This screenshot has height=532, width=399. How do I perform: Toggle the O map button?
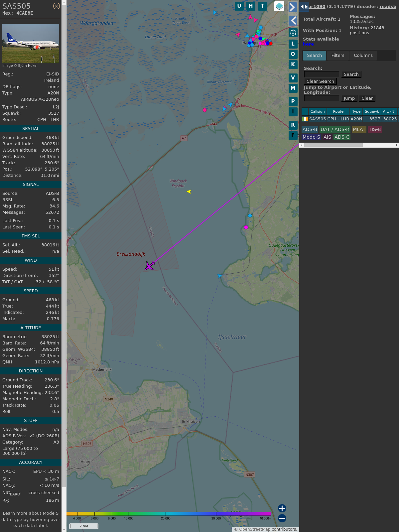pos(293,54)
